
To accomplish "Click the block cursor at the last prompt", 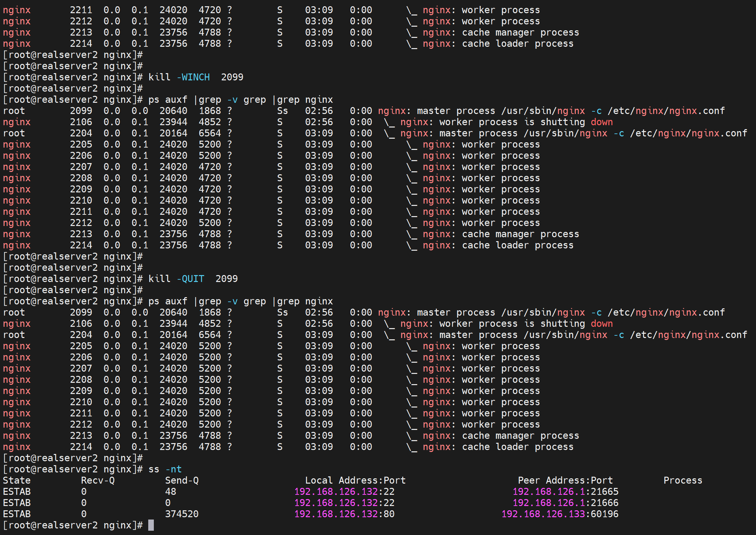I will 151,525.
